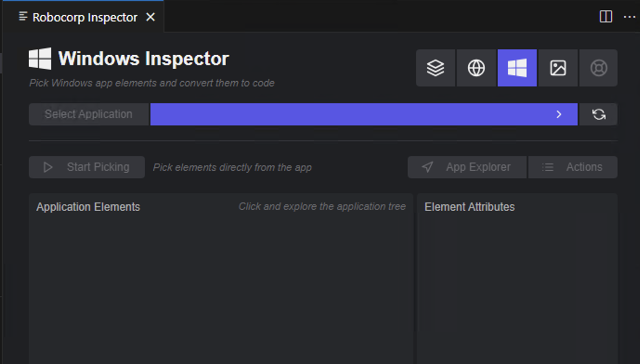Screen dimensions: 640x364
Task: Click 'Pick Windows app elements' subtitle text
Action: [x=152, y=83]
